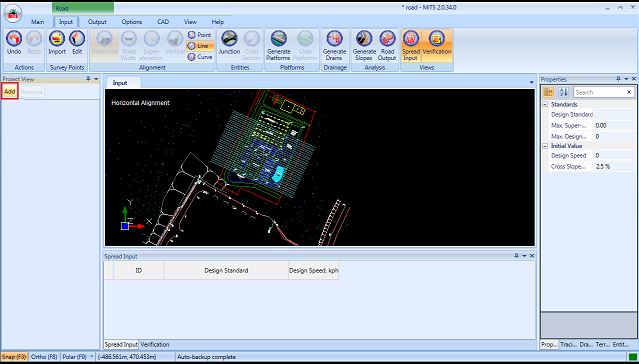
Task: Select the Input ribbon tab
Action: [x=66, y=22]
